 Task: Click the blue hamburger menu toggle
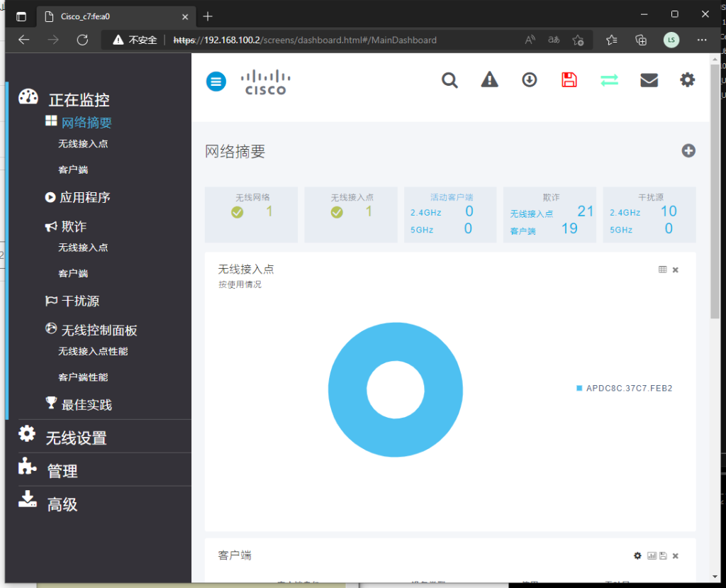pyautogui.click(x=216, y=82)
